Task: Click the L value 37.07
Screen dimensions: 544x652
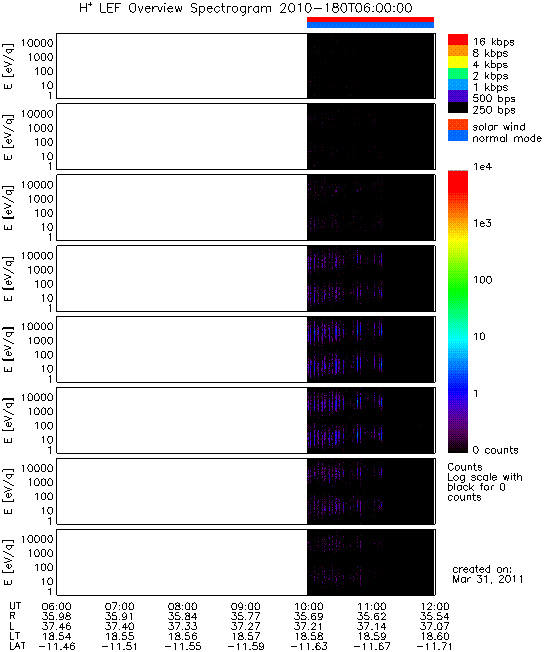Action: 435,626
